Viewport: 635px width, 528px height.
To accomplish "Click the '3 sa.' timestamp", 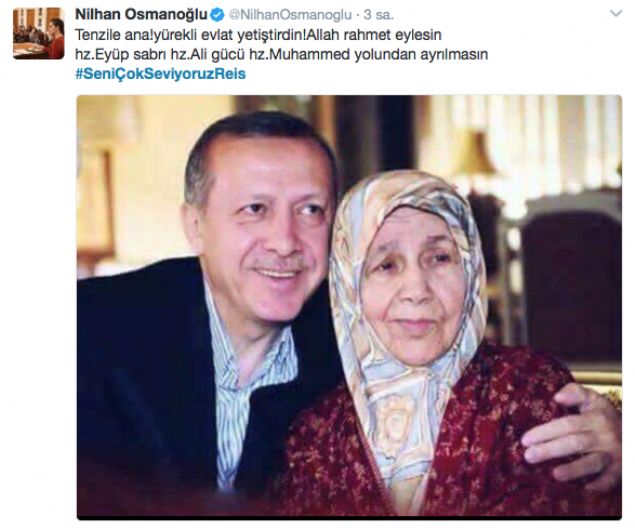I will (378, 15).
